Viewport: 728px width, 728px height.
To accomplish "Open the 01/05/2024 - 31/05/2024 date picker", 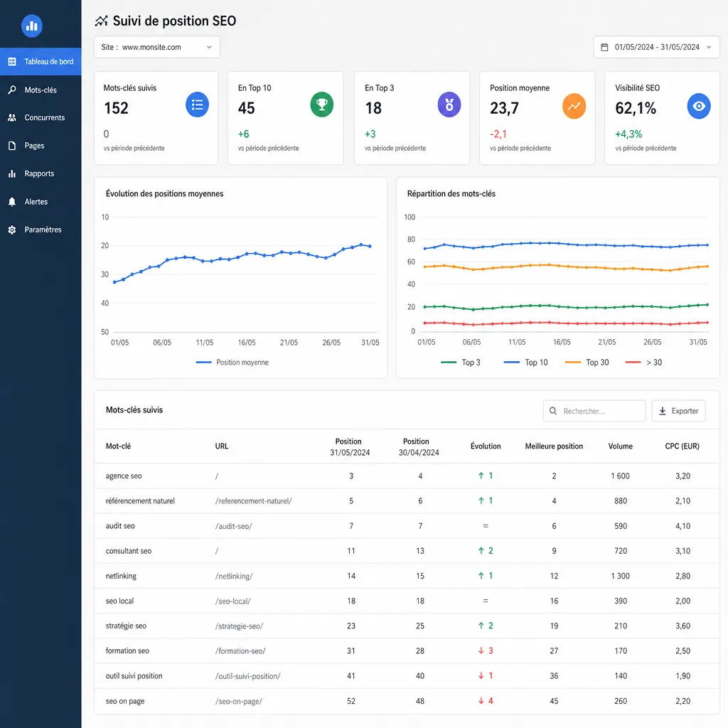I will 656,47.
